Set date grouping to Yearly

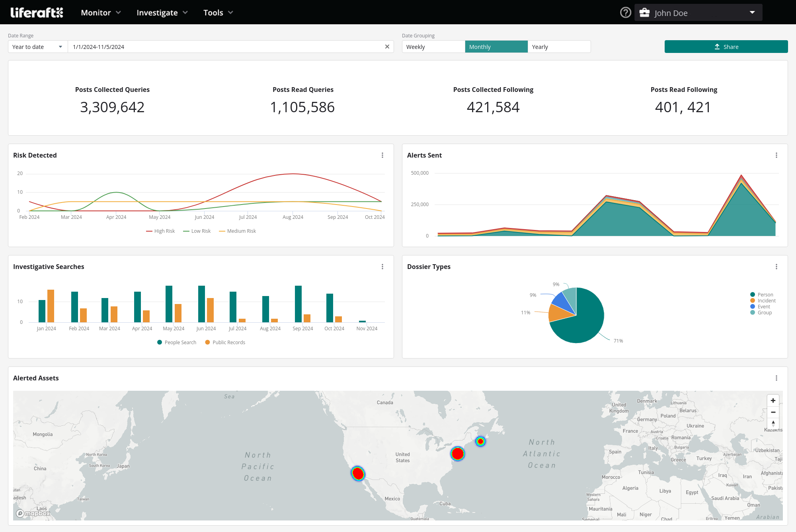coord(559,47)
